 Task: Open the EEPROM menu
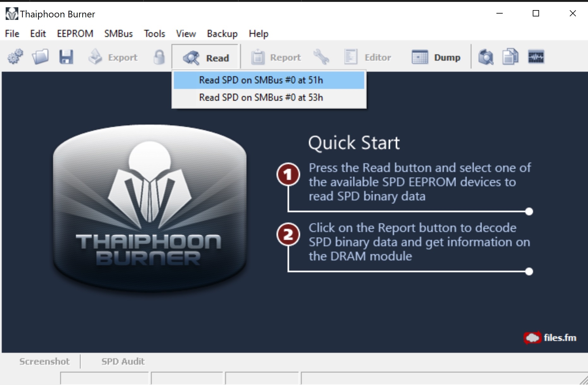coord(75,33)
